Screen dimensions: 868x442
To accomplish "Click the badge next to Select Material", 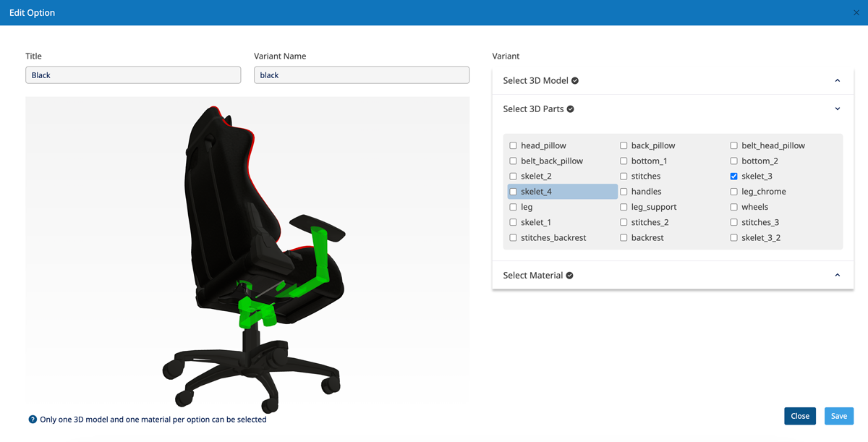I will coord(569,275).
